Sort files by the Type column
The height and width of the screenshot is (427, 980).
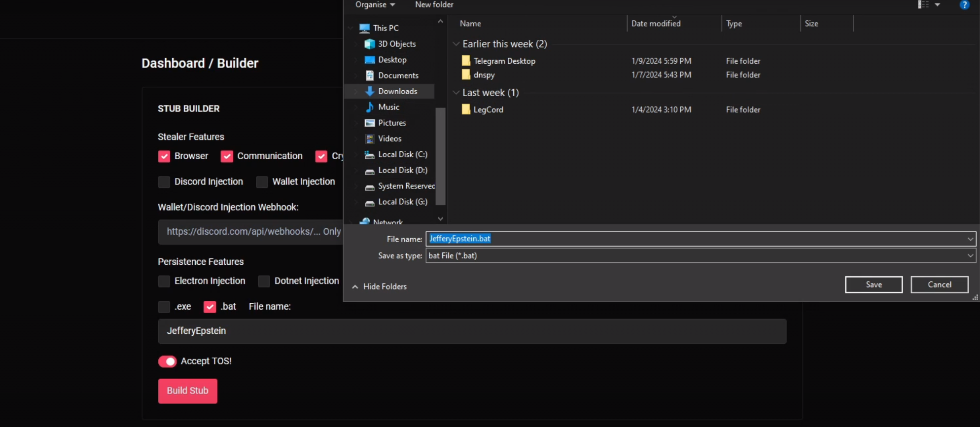pyautogui.click(x=734, y=24)
